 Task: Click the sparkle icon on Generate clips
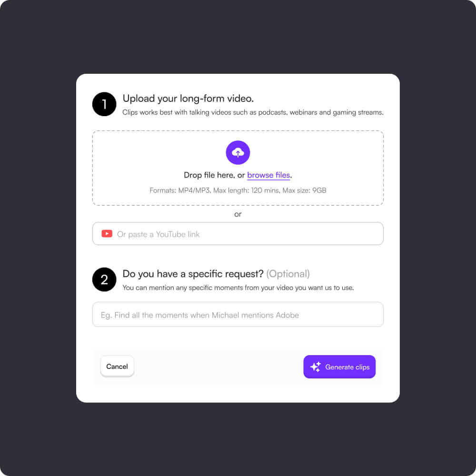point(316,367)
